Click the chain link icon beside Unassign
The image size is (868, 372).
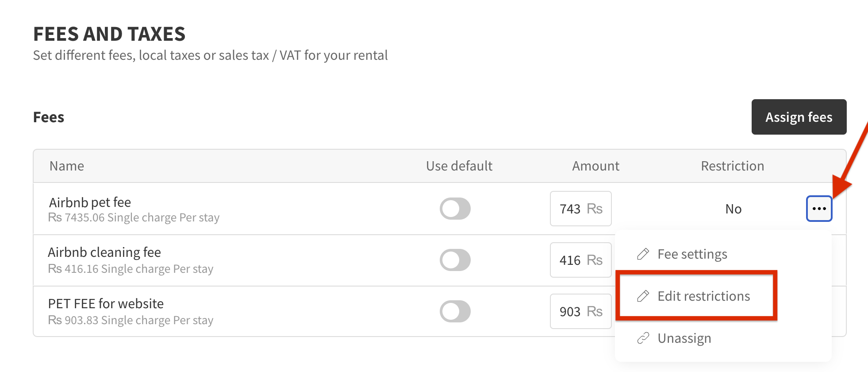click(643, 338)
